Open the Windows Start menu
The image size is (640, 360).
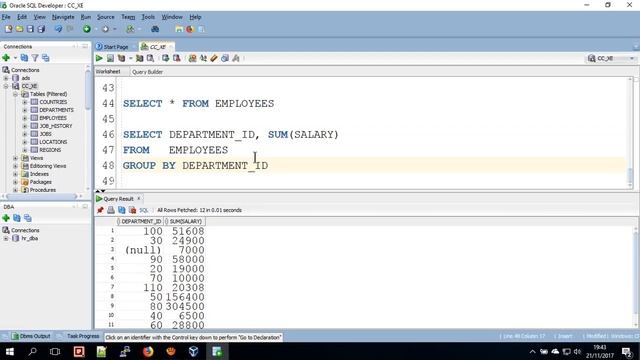[10, 351]
